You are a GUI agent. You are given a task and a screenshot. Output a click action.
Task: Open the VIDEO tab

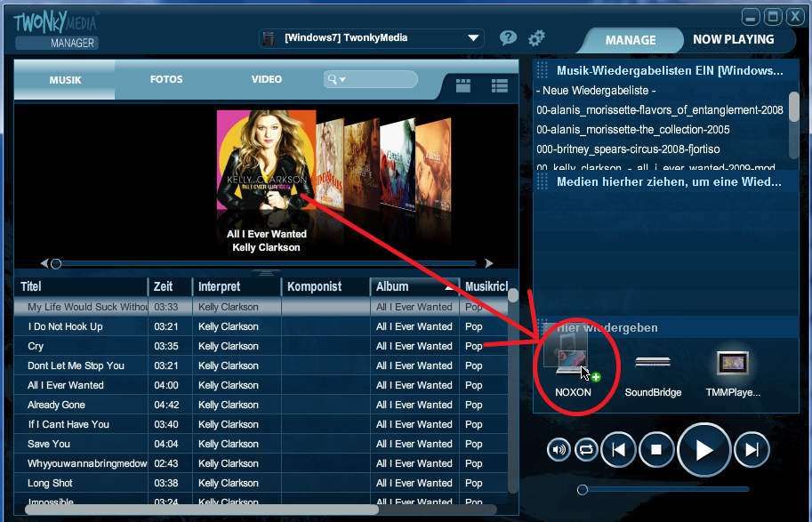[267, 79]
